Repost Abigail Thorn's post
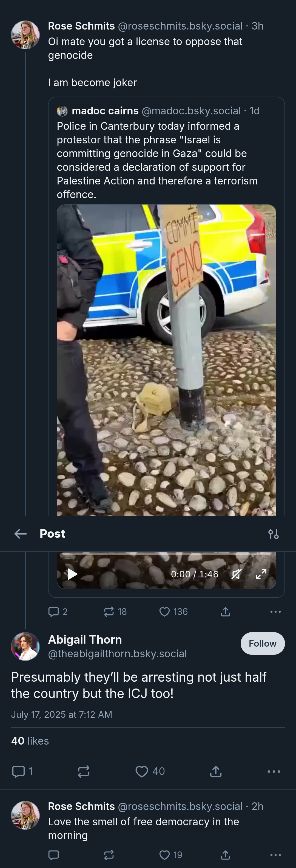The image size is (296, 868). pyautogui.click(x=84, y=771)
